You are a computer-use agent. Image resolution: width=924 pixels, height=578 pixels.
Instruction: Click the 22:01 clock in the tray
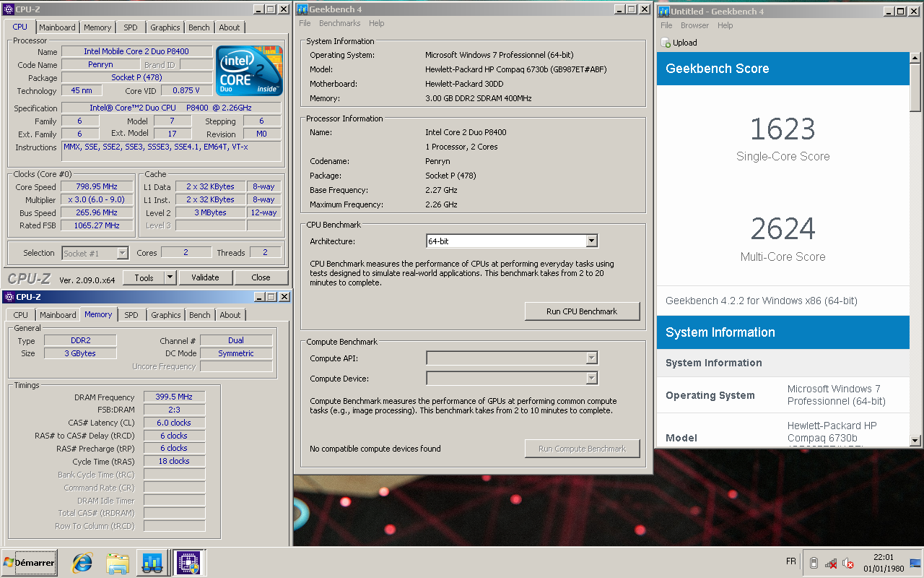point(884,557)
